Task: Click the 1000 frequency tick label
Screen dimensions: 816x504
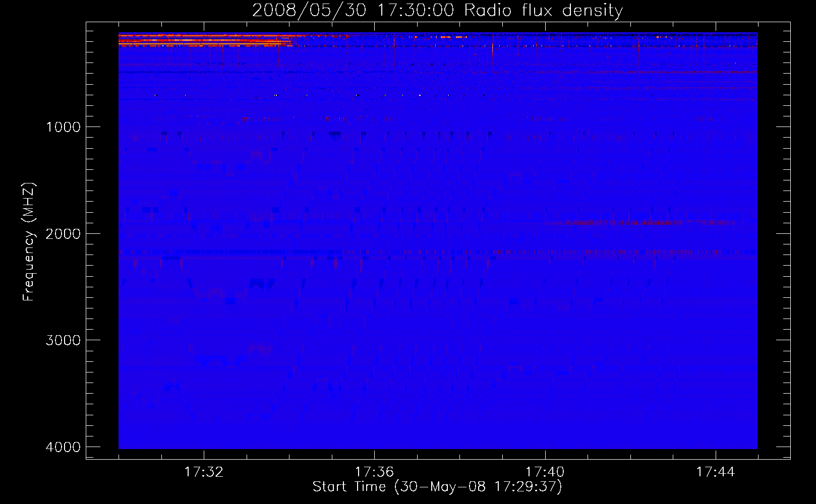Action: [x=63, y=127]
